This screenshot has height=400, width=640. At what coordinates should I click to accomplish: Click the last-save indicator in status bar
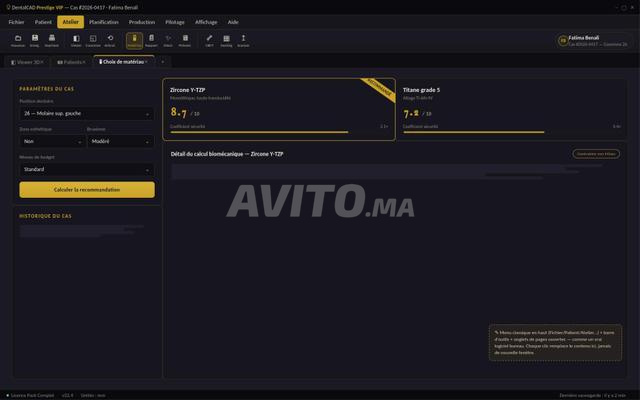pyautogui.click(x=593, y=395)
